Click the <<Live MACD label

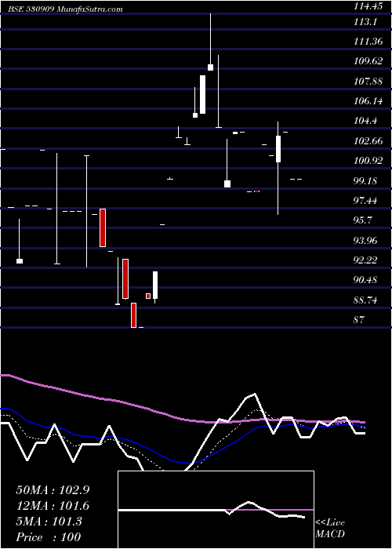tap(330, 528)
